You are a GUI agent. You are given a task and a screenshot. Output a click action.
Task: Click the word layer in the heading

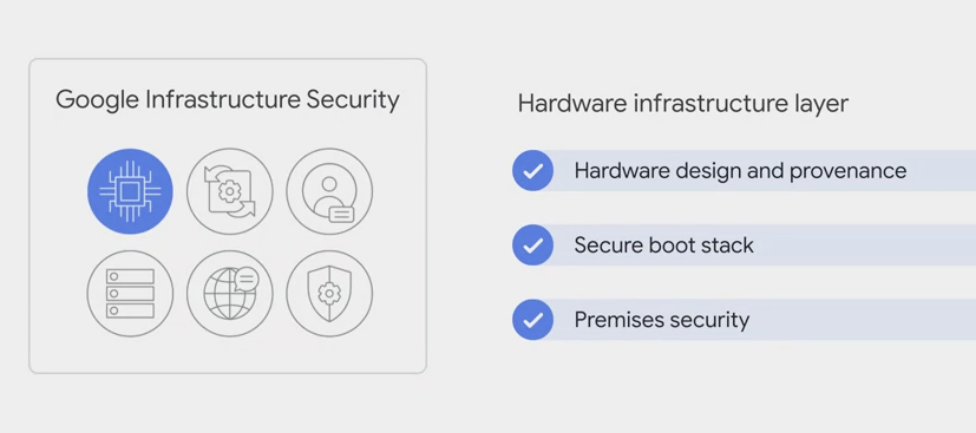821,103
